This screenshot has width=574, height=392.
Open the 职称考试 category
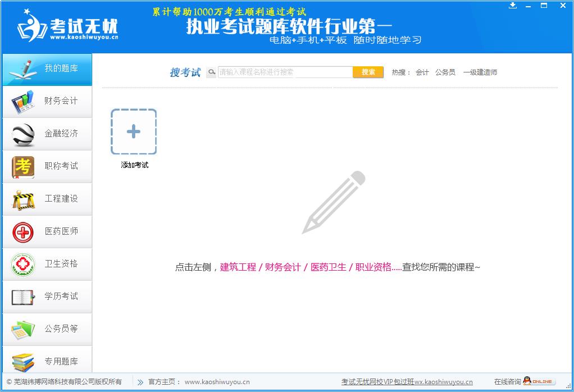tap(47, 167)
